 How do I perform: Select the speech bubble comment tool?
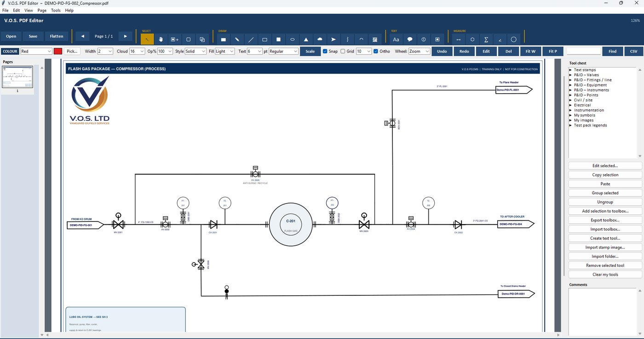pyautogui.click(x=410, y=40)
